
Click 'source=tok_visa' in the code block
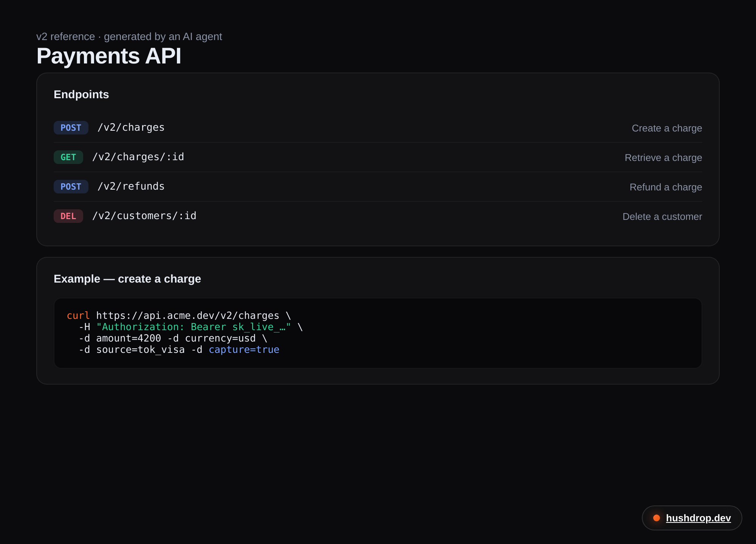coord(140,349)
